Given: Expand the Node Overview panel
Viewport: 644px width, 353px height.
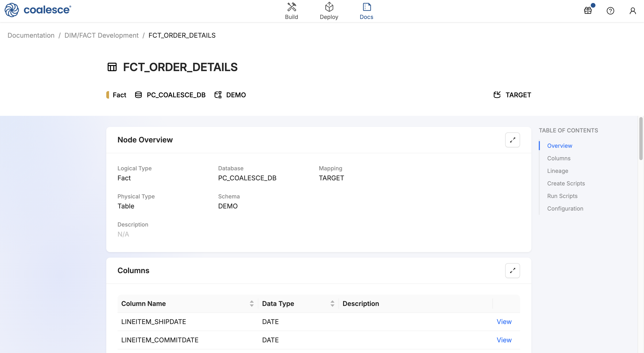Looking at the screenshot, I should 512,140.
